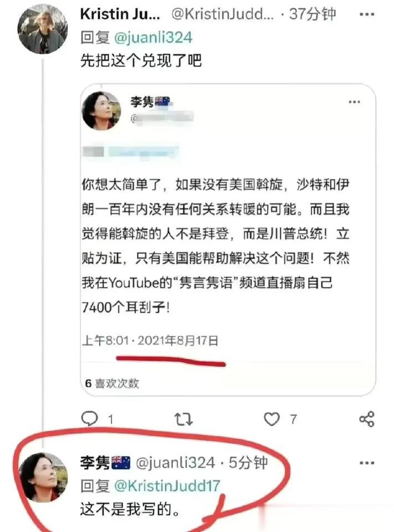Open the 37分钟 timestamp of the tweet
This screenshot has height=532, width=394.
pos(312,14)
